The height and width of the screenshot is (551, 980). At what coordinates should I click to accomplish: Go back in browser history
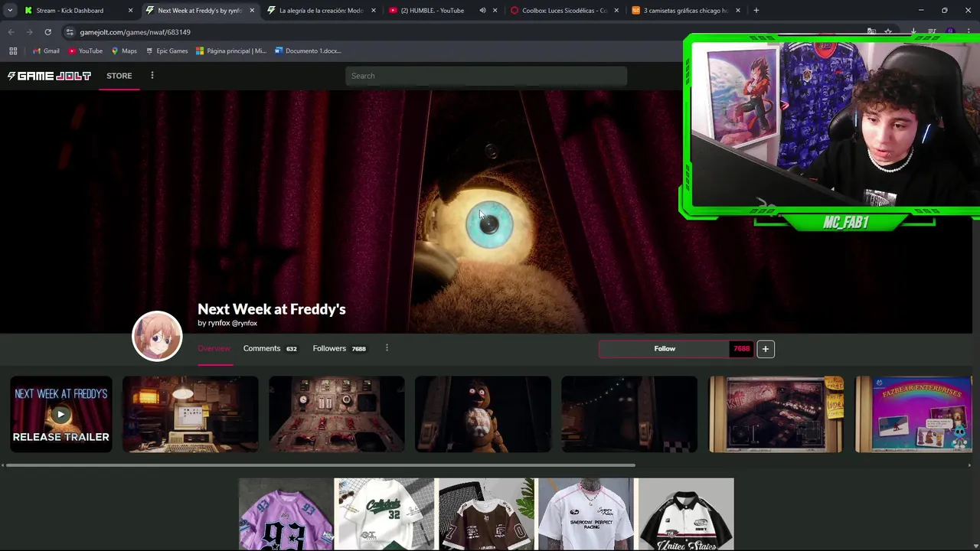tap(11, 32)
